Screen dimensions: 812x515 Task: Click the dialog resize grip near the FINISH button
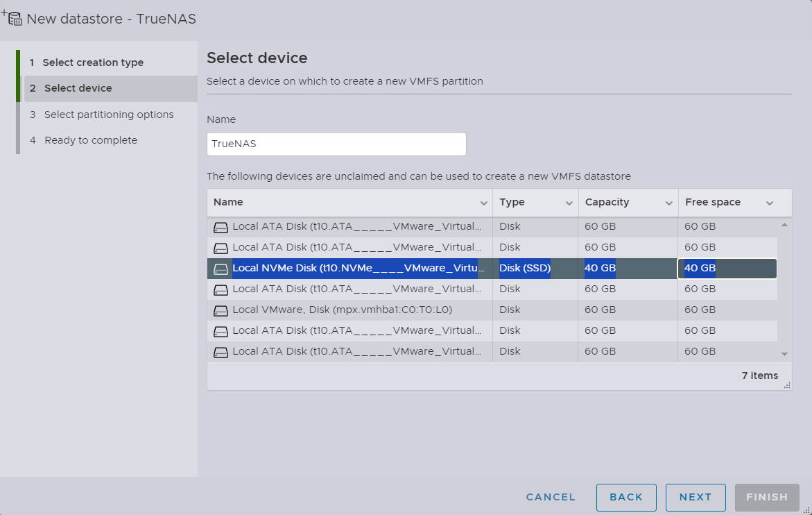tap(806, 511)
